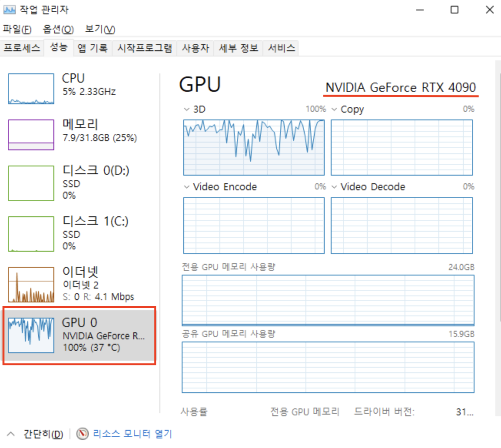Click the 사용률 label at bottom

[x=194, y=412]
